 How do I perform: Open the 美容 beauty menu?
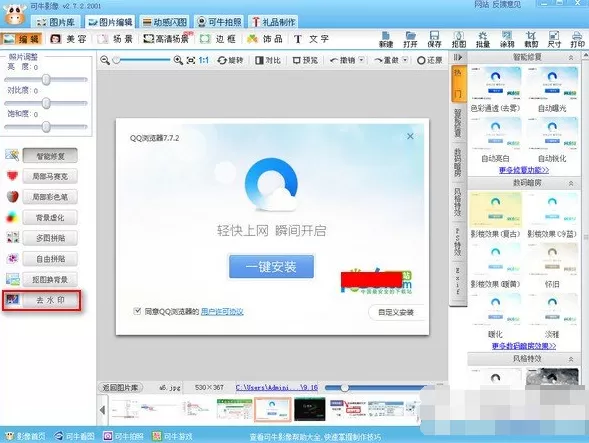[68, 39]
